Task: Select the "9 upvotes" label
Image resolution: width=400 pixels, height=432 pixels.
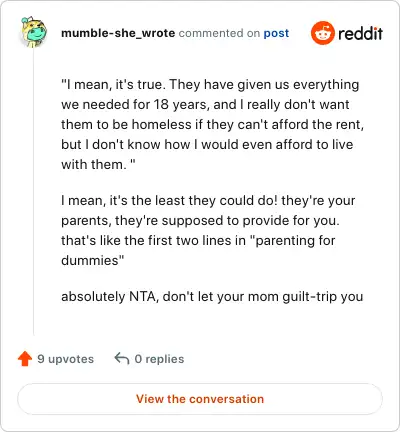Action: [66, 359]
